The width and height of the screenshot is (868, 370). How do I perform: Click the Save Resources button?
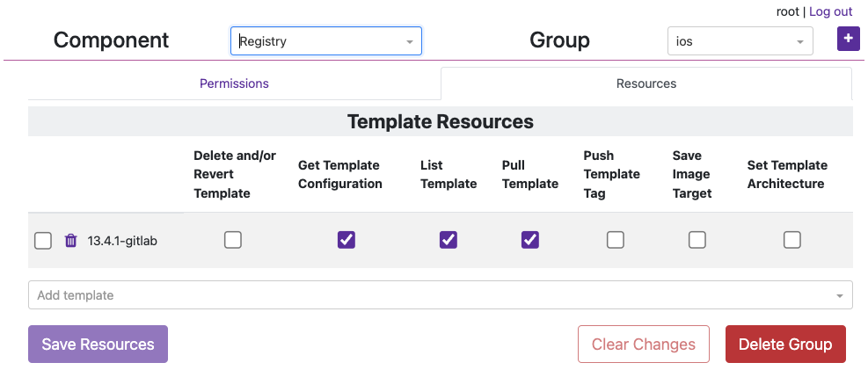[98, 345]
